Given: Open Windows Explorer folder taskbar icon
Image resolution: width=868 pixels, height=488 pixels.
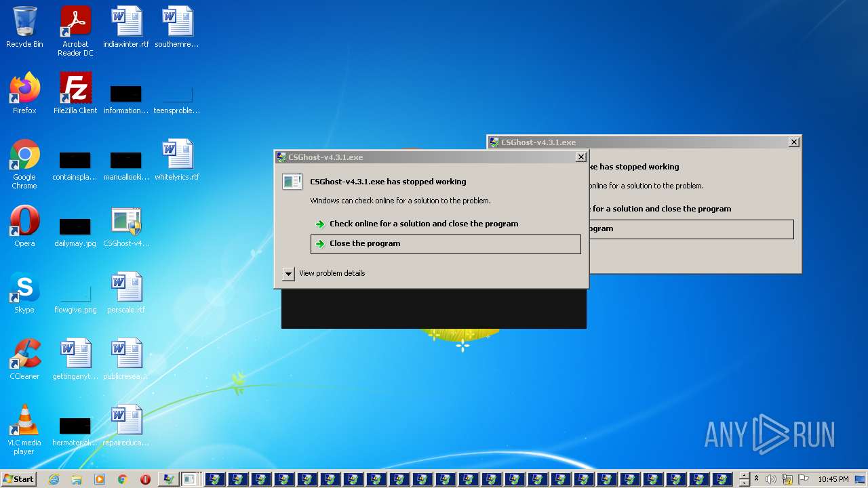Looking at the screenshot, I should click(77, 479).
